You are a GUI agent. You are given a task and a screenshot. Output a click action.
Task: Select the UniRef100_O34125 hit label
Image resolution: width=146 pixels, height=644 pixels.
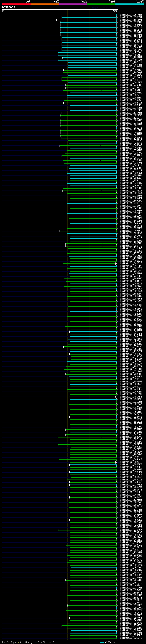(x=131, y=87)
